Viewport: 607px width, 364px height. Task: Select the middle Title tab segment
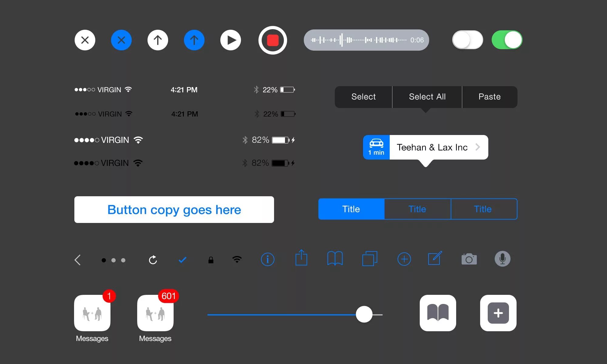click(416, 209)
